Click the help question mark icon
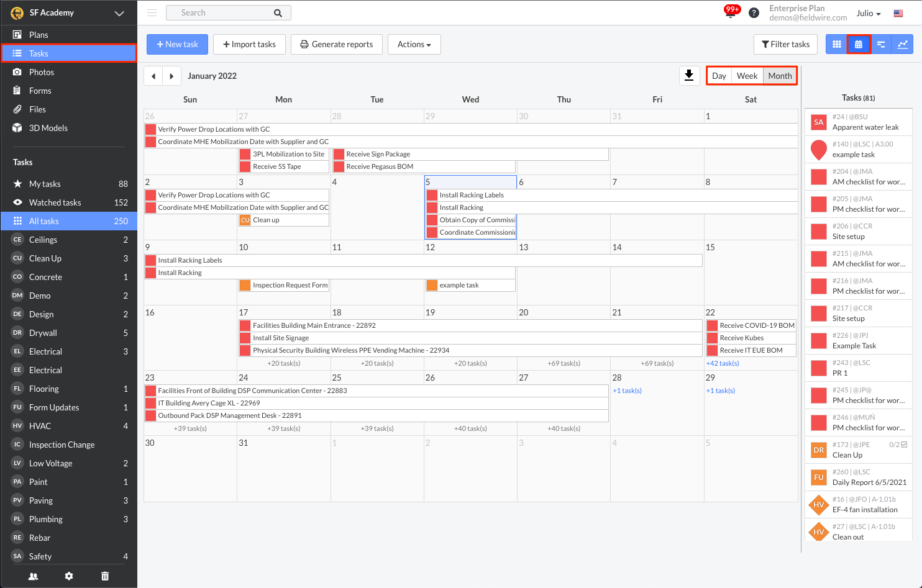 tap(754, 13)
